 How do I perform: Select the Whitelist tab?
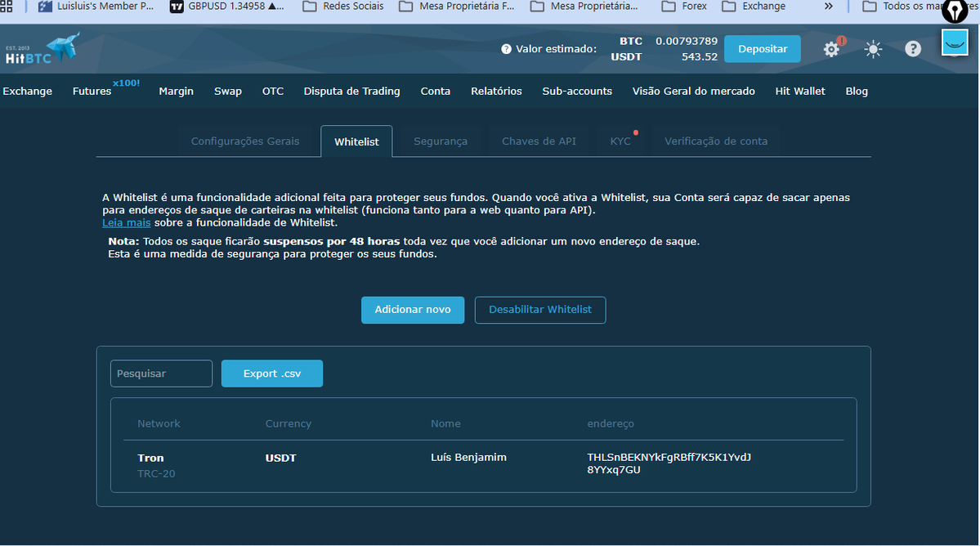point(356,141)
